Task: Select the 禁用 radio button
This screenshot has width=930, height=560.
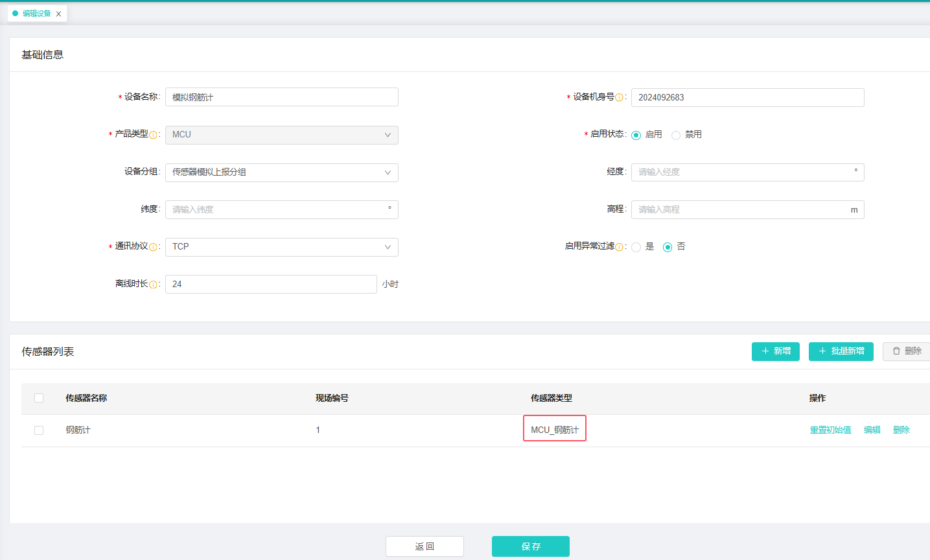Action: pyautogui.click(x=676, y=135)
